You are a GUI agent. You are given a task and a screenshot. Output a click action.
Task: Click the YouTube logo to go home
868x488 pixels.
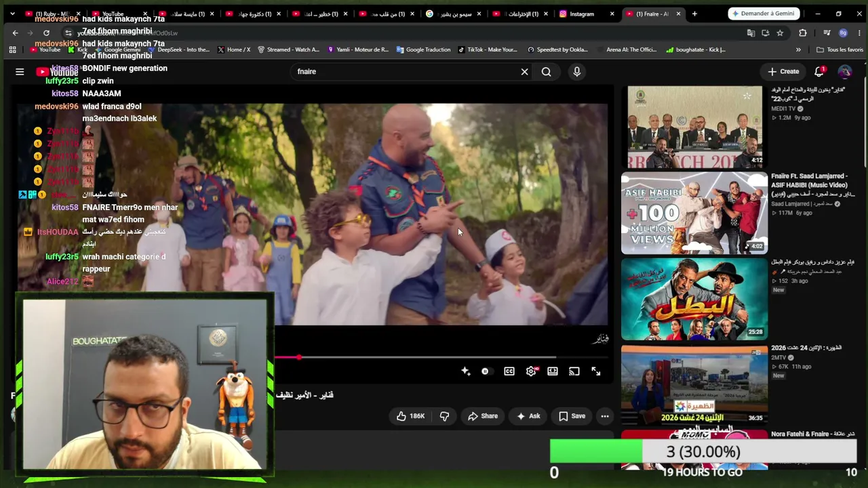click(58, 71)
